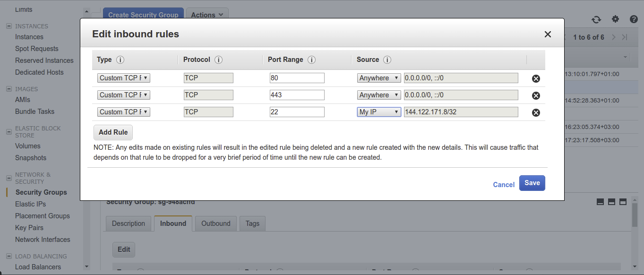
Task: Save the edited inbound rules
Action: 532,183
